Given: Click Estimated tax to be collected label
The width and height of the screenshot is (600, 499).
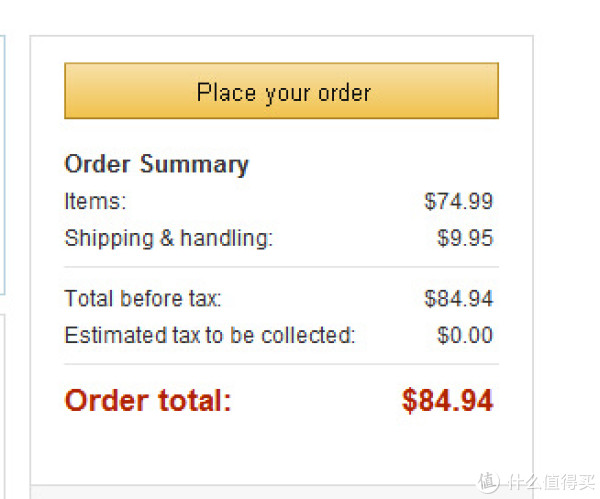Looking at the screenshot, I should 210,335.
